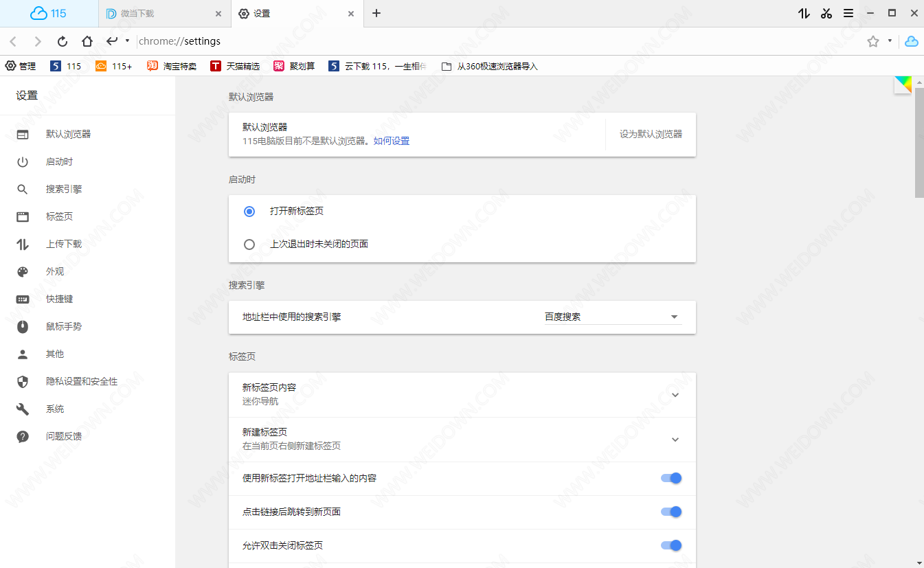Open the 115+ bookmark
The image size is (924, 568).
113,66
